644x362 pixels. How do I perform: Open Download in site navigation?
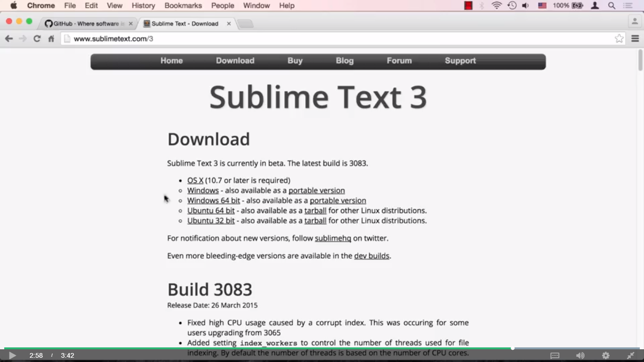[x=235, y=61]
